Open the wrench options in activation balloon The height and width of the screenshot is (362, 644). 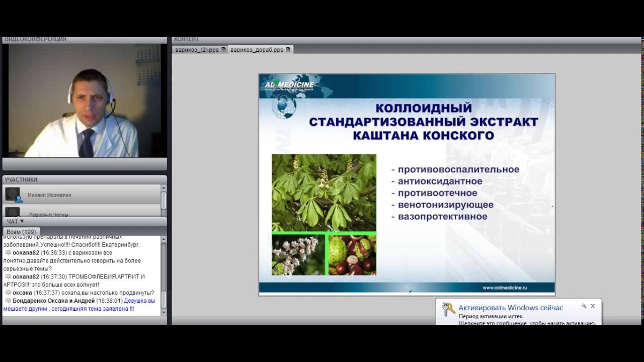point(584,306)
